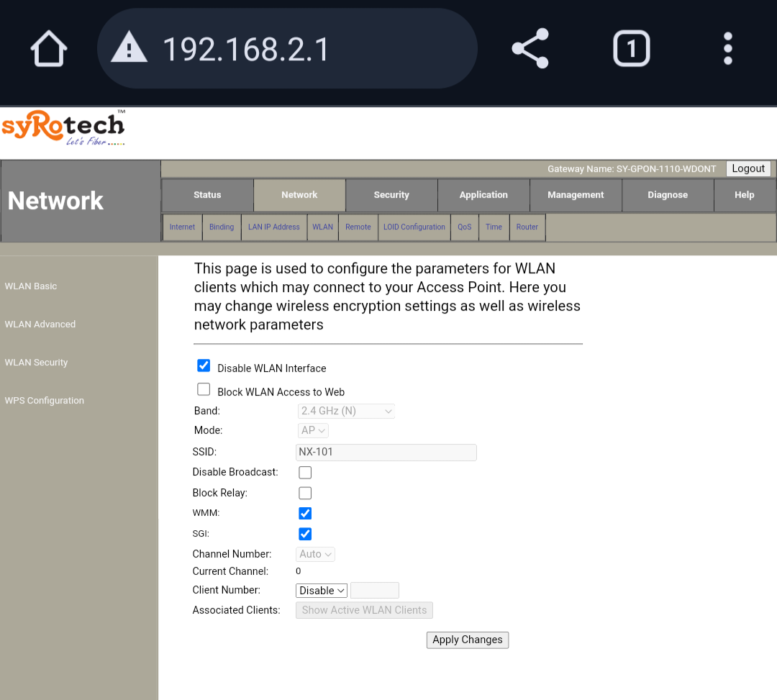Viewport: 777px width, 700px height.
Task: Tap the browser home icon
Action: pos(49,50)
